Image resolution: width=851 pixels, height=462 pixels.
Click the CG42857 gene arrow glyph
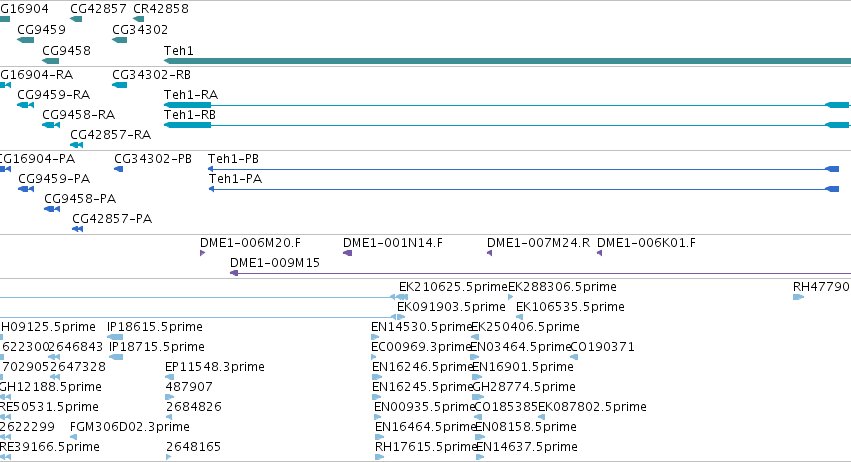[x=76, y=19]
